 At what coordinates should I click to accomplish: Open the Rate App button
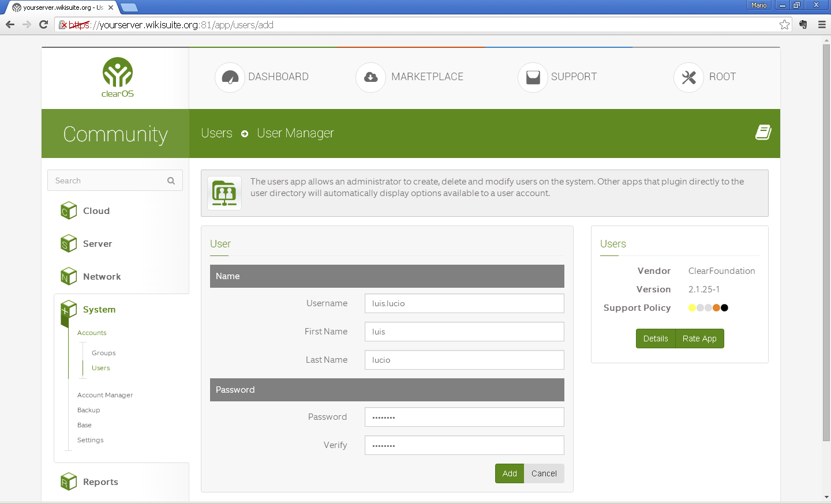699,338
